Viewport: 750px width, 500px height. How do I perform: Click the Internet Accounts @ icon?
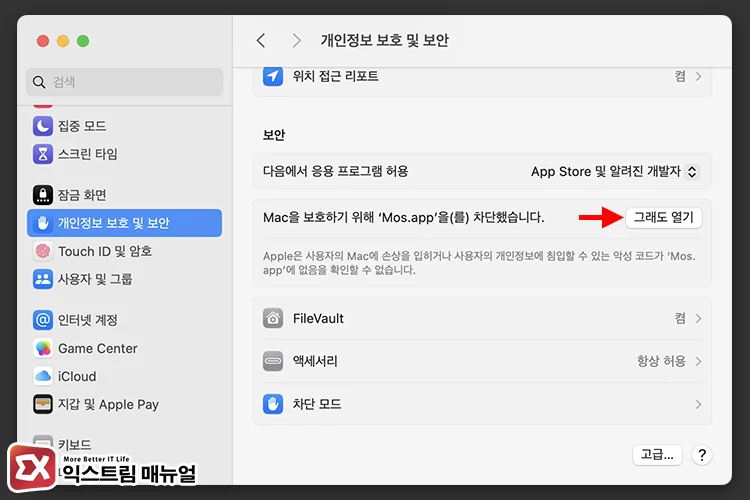[x=43, y=320]
